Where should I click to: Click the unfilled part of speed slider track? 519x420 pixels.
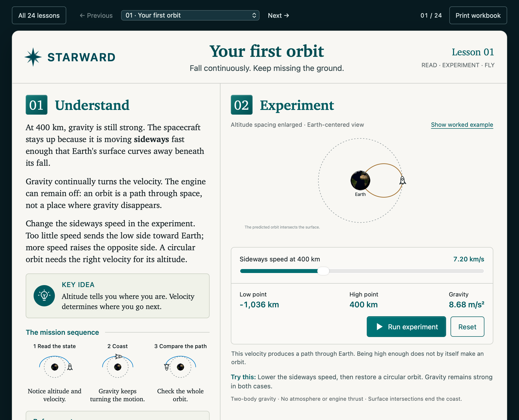click(x=407, y=271)
